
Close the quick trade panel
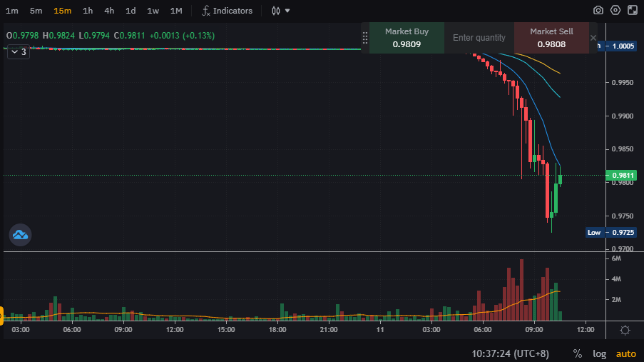593,38
